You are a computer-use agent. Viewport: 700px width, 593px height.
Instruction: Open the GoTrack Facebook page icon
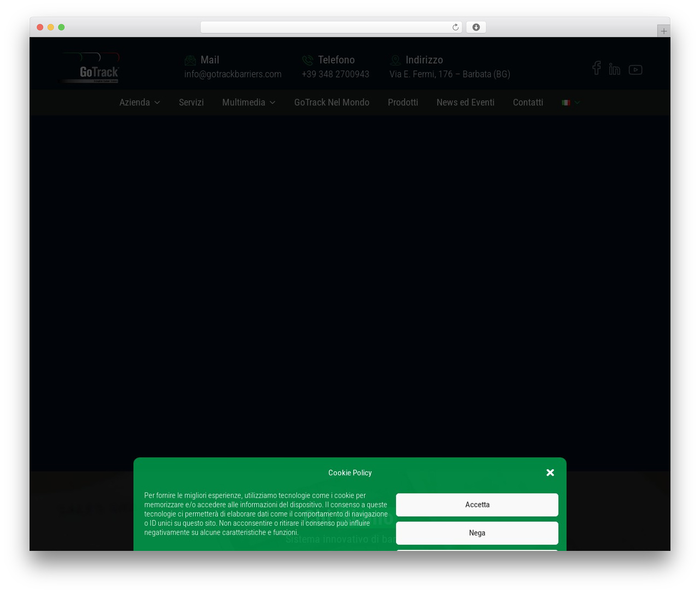click(597, 68)
